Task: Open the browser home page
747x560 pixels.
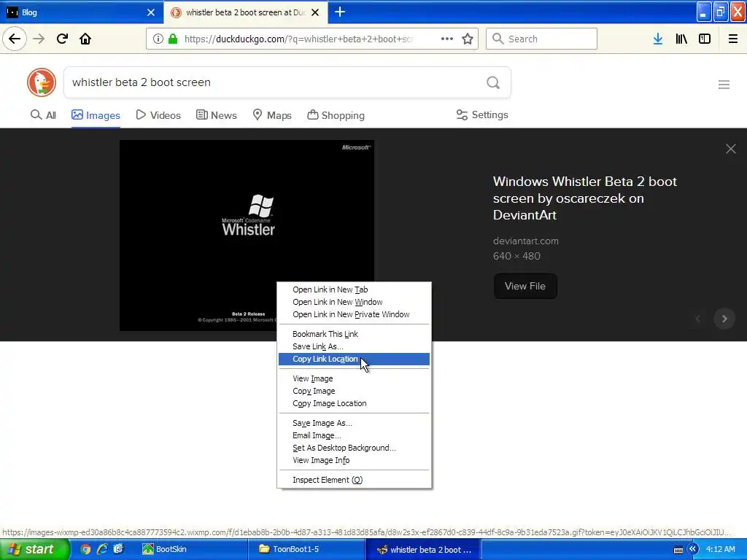Action: tap(85, 39)
